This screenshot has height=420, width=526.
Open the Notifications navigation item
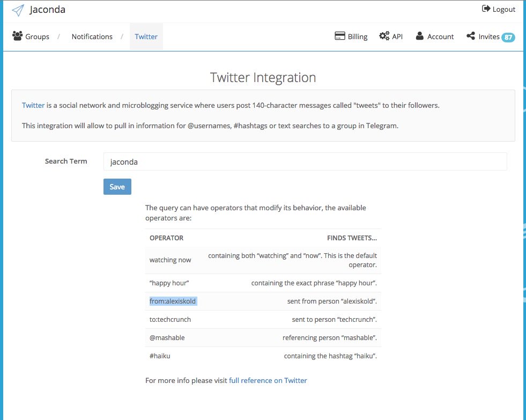(x=92, y=36)
